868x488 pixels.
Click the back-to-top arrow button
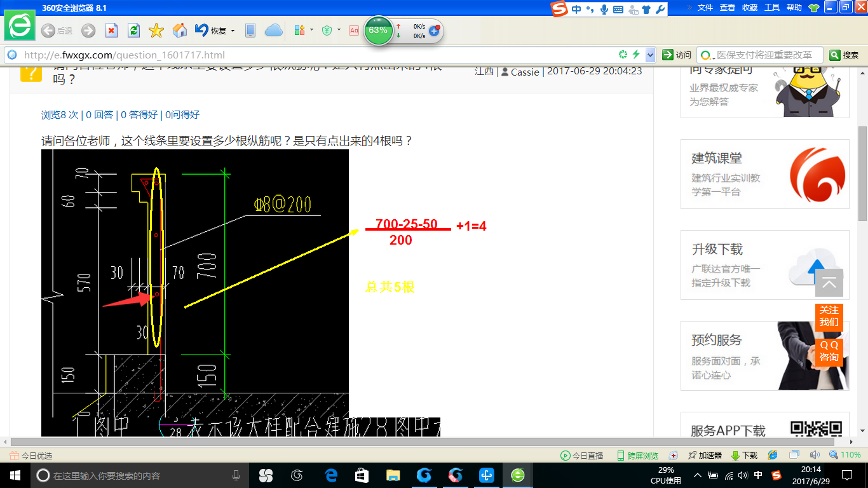click(829, 283)
